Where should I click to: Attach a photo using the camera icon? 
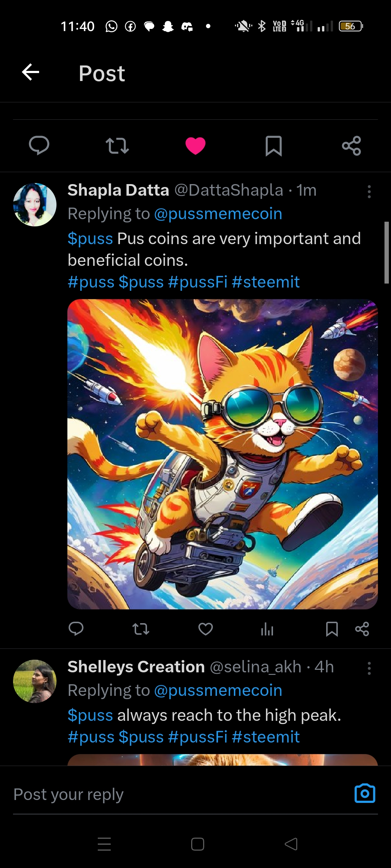[365, 793]
